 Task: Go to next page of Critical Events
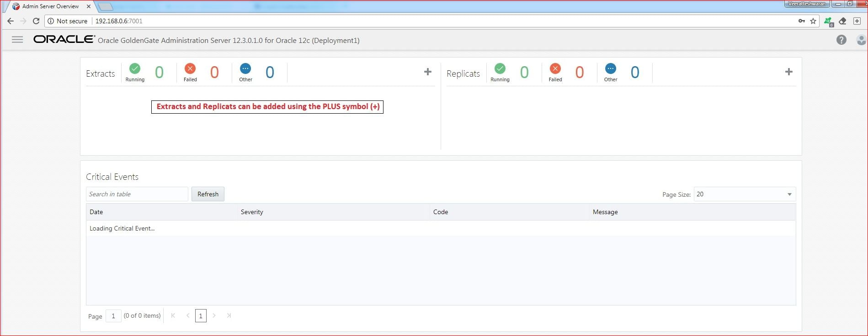click(x=214, y=315)
